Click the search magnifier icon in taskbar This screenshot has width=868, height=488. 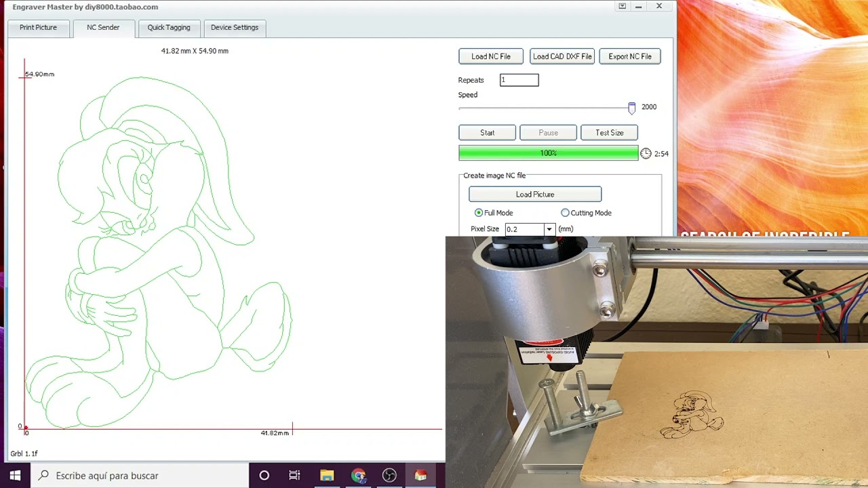[43, 475]
